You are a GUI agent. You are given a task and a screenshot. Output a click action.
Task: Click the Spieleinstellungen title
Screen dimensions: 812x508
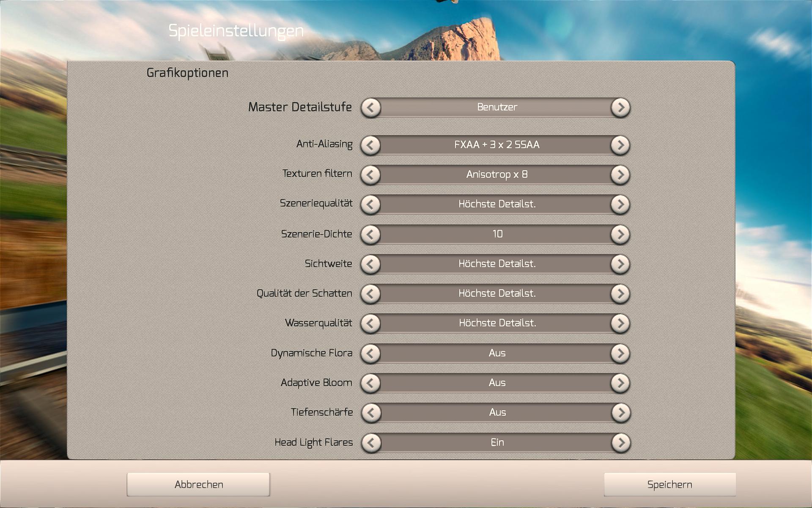click(236, 31)
